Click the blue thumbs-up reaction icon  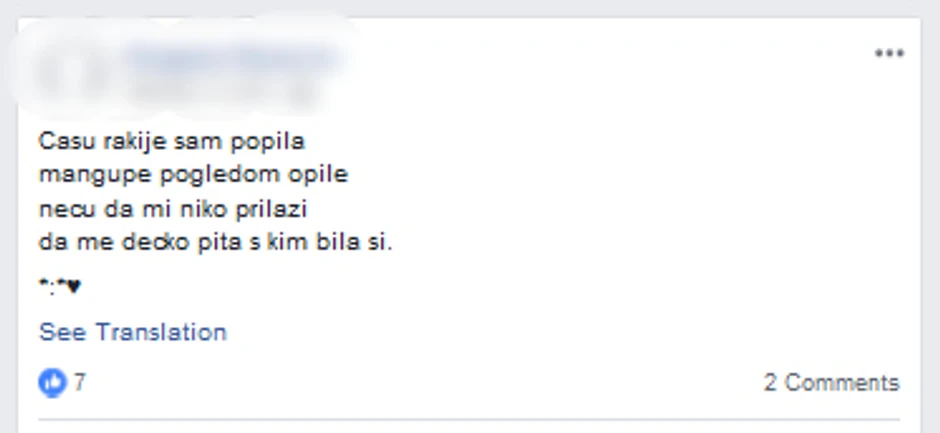(x=52, y=382)
